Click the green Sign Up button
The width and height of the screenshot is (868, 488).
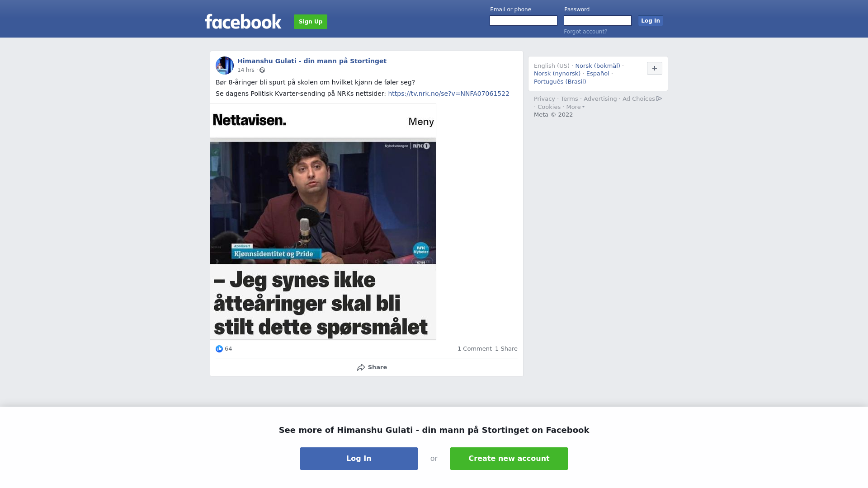coord(311,22)
